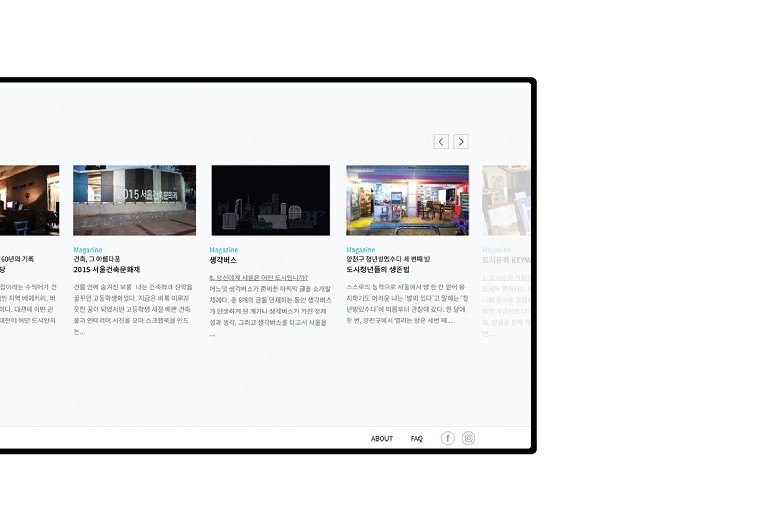Click the previous arrow in the carousel
Screen dimensions: 773x532
(441, 142)
